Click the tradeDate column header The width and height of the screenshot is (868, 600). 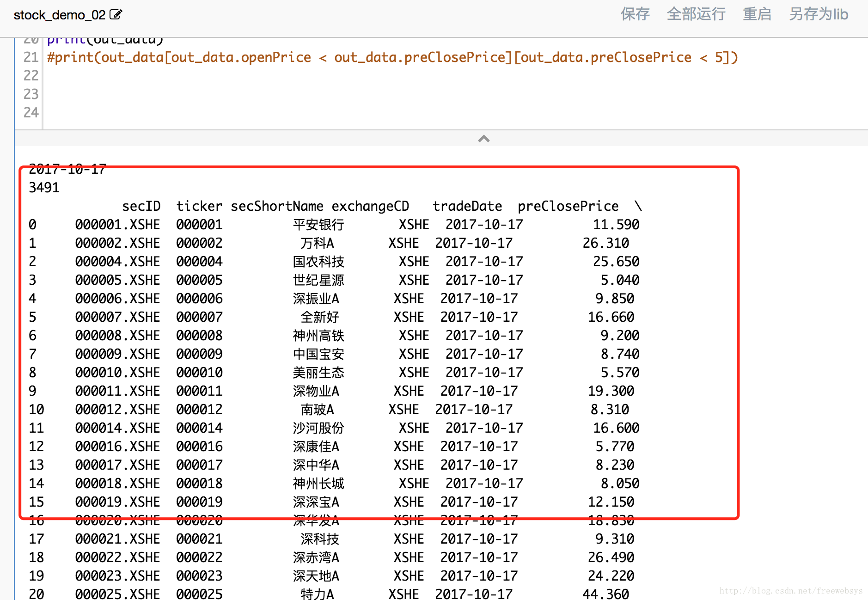click(467, 206)
